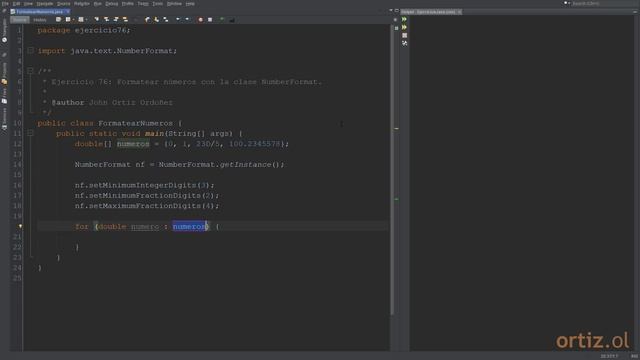Click the green mark in the error stripe
This screenshot has height=360, width=640.
(x=396, y=199)
